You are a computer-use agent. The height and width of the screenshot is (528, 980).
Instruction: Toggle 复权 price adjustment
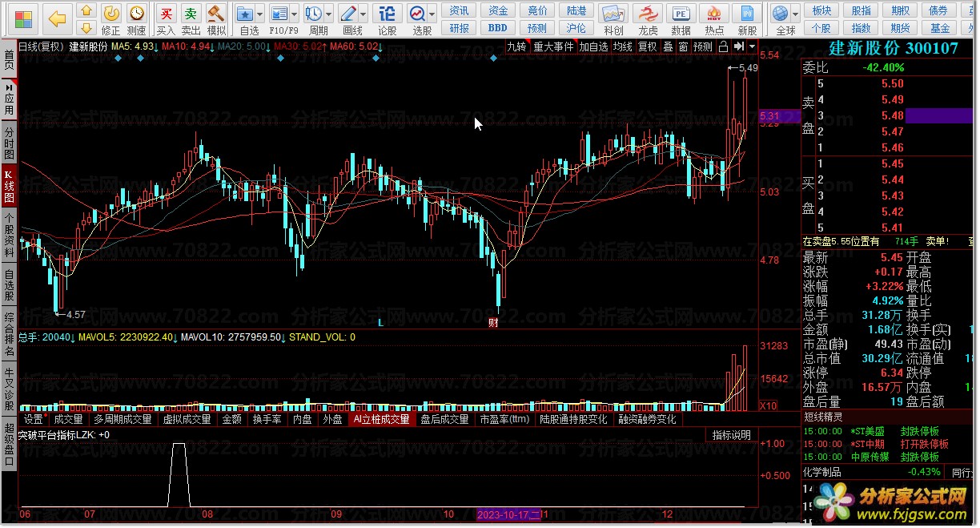click(647, 46)
